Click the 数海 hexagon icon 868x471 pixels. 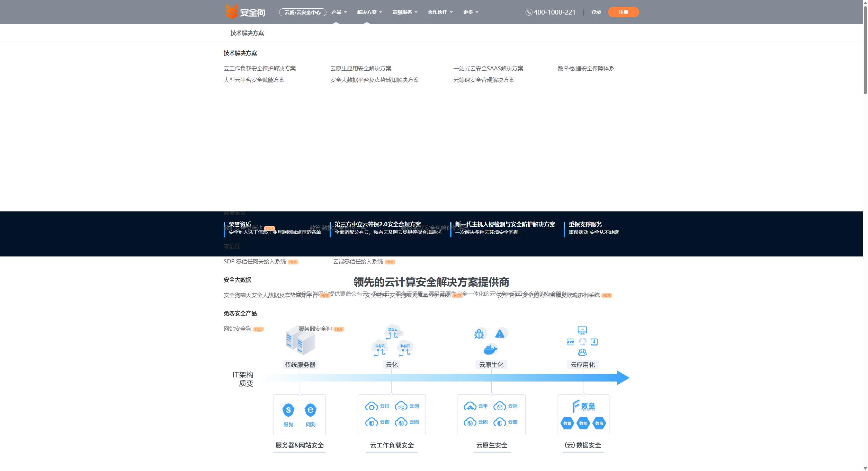click(x=599, y=423)
